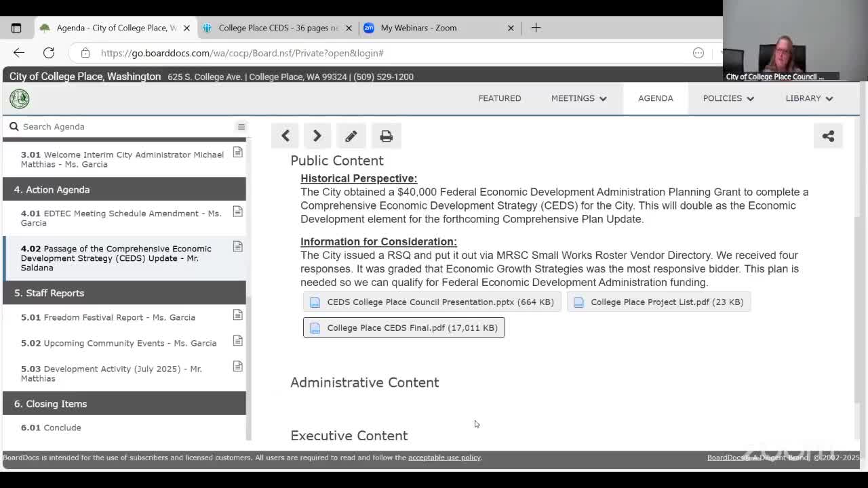Click the browser back arrow
This screenshot has height=488, width=868.
coord(19,53)
